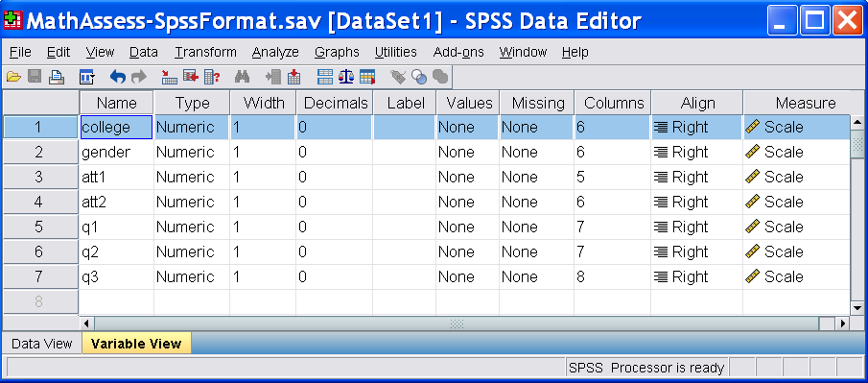Click the Scale measure cell for q1
The image size is (868, 383).
click(796, 227)
